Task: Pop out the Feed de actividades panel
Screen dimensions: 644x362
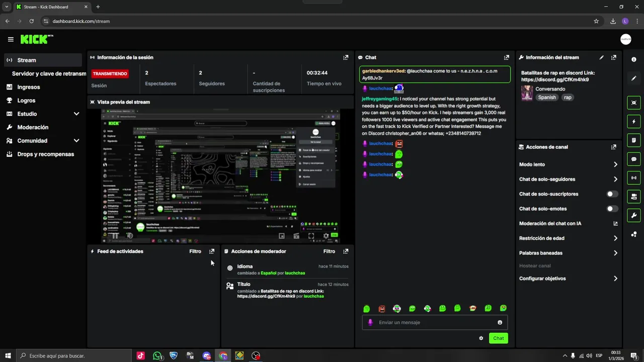Action: (x=212, y=251)
